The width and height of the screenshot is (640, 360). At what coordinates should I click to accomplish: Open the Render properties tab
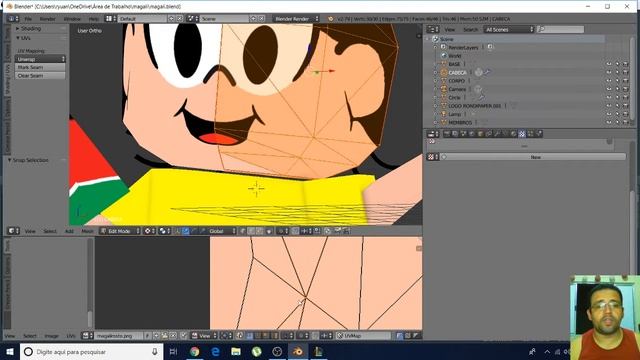[447, 133]
